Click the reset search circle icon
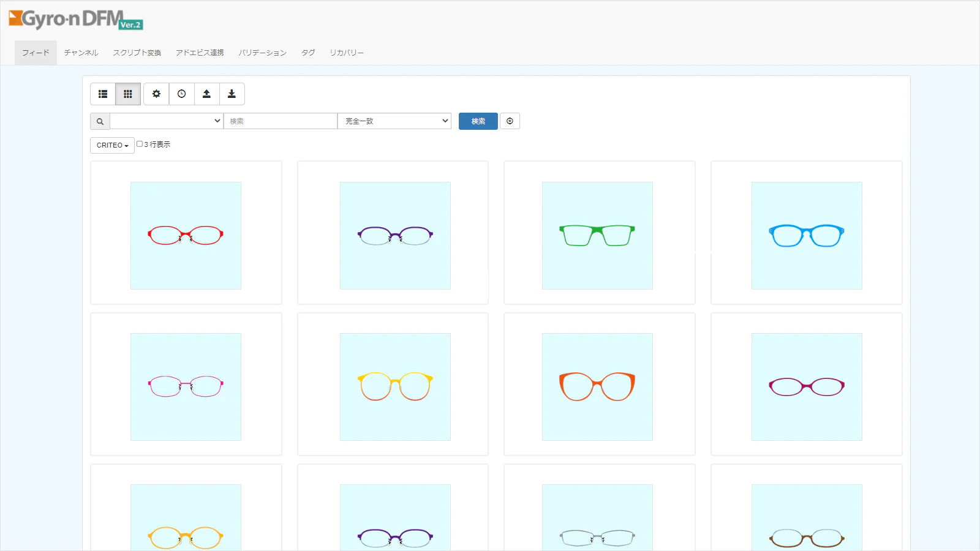 (510, 121)
